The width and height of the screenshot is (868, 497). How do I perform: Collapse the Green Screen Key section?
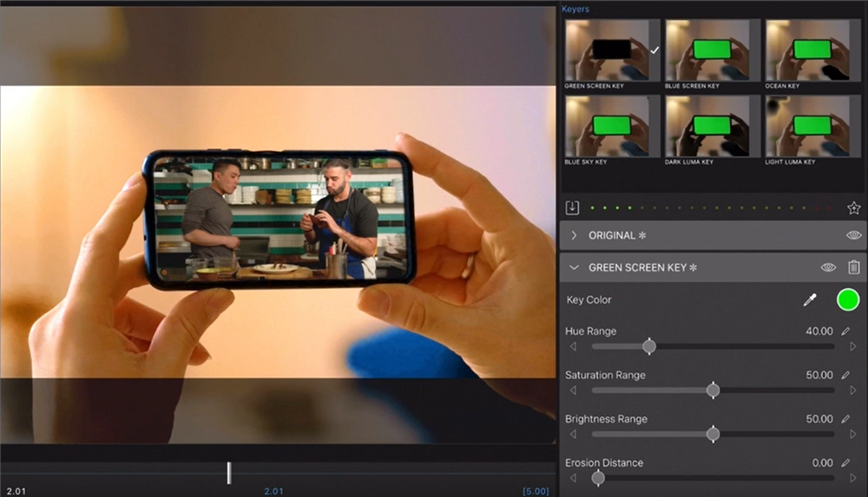tap(574, 267)
